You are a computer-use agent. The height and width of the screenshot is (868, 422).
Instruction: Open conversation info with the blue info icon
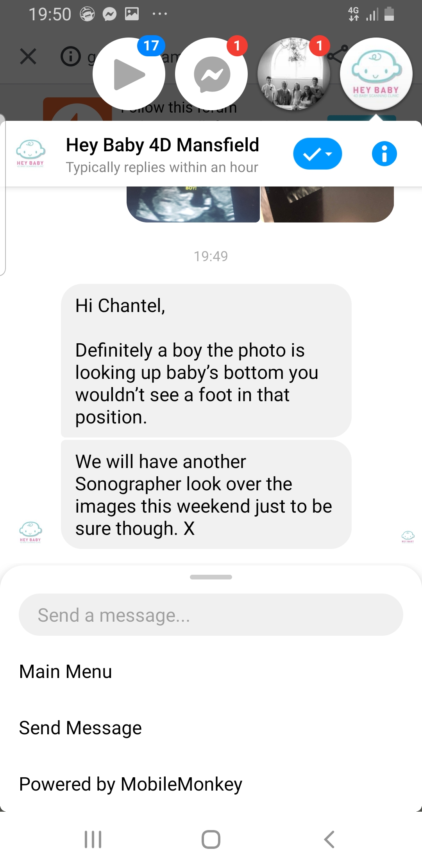pyautogui.click(x=384, y=154)
